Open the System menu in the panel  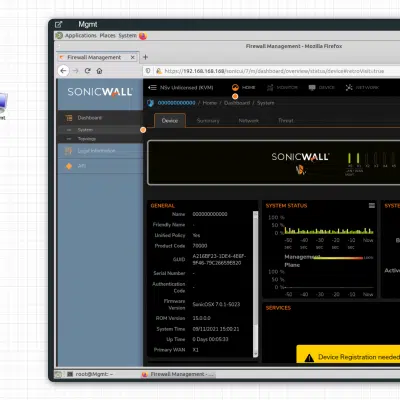[127, 35]
